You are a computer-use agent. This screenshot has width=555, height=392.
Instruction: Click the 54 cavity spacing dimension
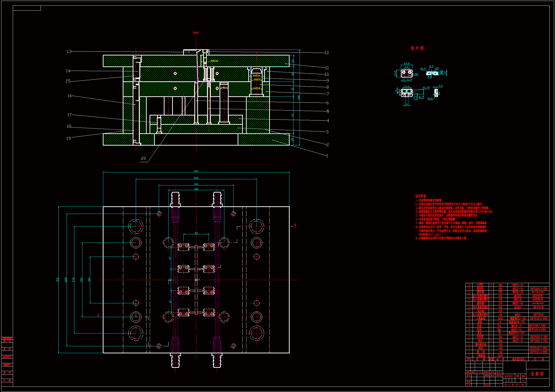click(x=196, y=233)
